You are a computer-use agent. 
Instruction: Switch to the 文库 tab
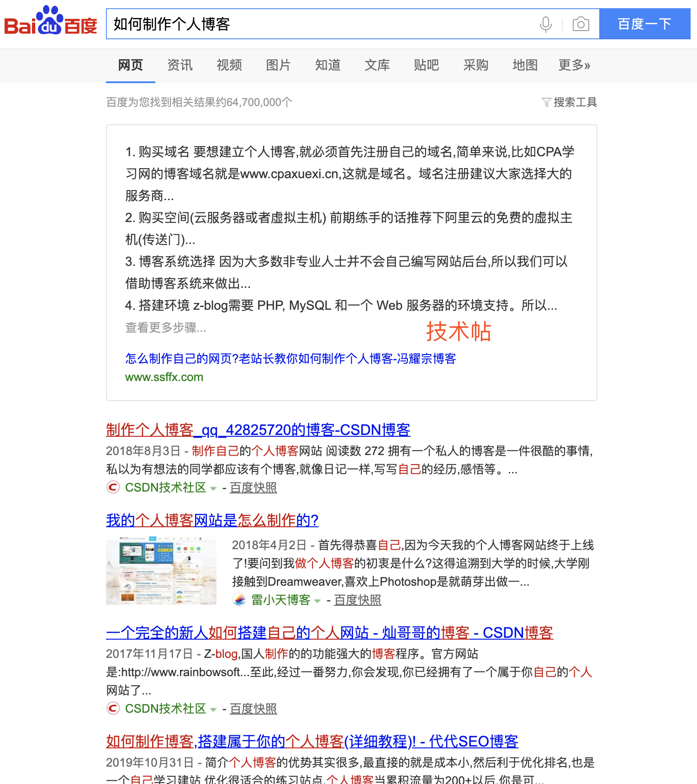(x=377, y=65)
